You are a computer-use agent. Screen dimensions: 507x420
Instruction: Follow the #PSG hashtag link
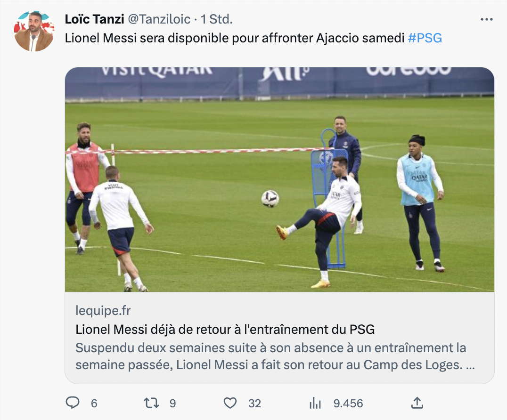tap(425, 38)
